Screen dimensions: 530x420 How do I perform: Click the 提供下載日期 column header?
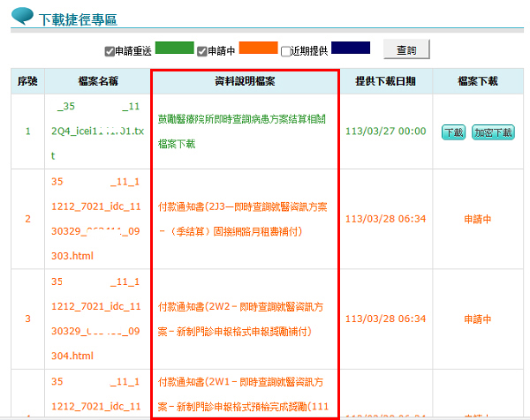pos(385,81)
